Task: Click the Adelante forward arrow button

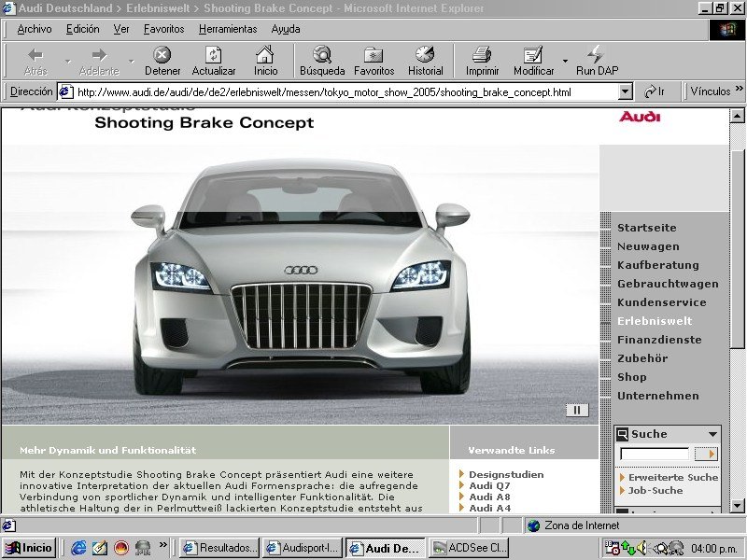Action: tap(99, 61)
